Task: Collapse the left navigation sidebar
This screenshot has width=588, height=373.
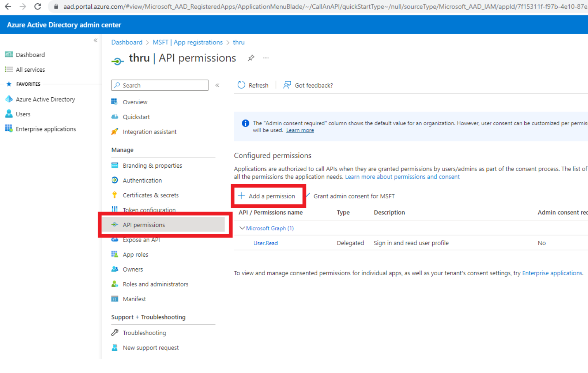Action: pos(95,40)
